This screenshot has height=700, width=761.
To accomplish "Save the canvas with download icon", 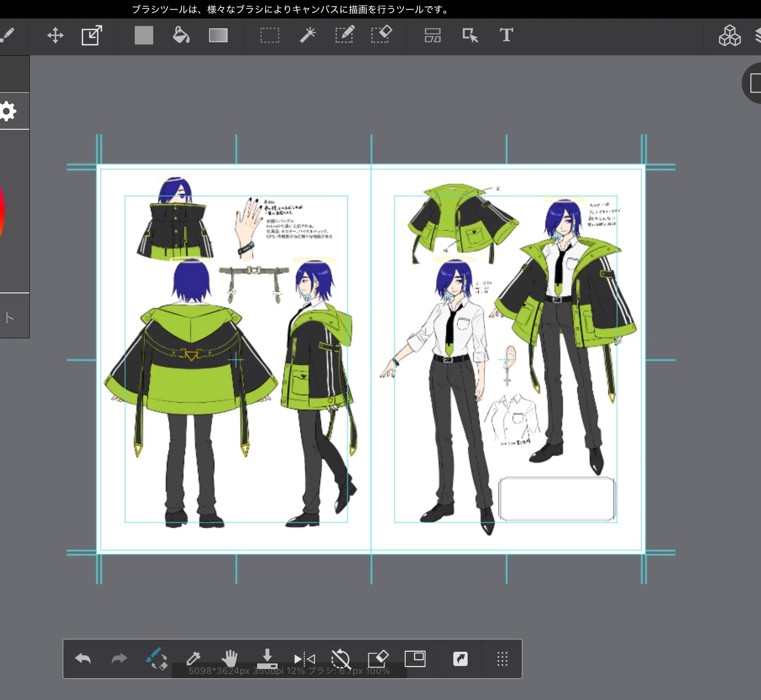I will pos(267,659).
